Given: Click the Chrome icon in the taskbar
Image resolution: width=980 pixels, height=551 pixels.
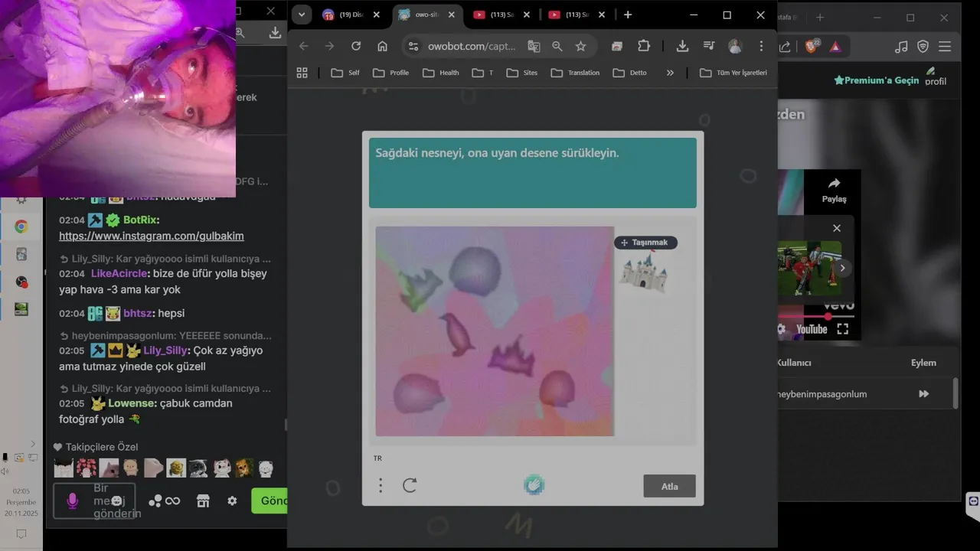Looking at the screenshot, I should 21,227.
